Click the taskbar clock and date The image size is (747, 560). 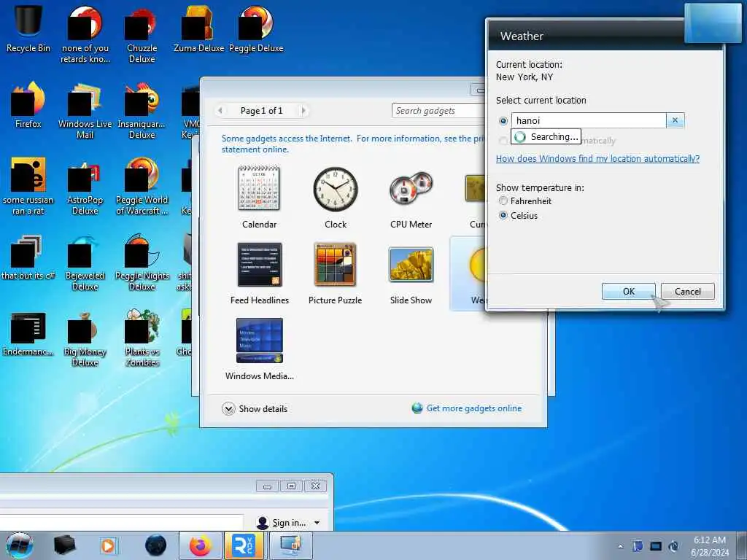[x=709, y=546]
